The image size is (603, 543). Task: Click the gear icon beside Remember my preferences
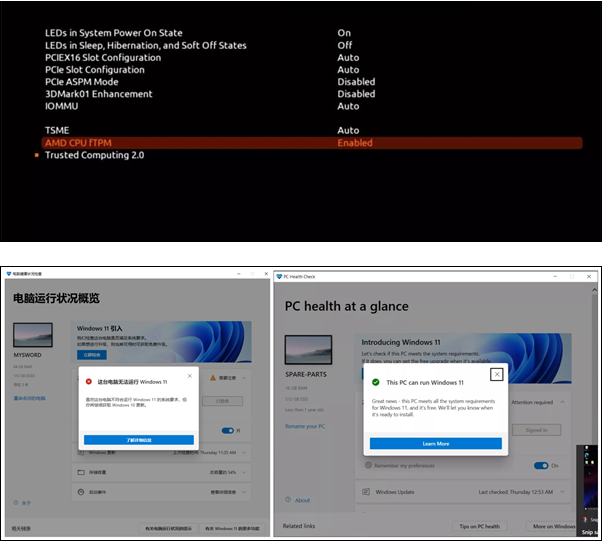[x=368, y=465]
